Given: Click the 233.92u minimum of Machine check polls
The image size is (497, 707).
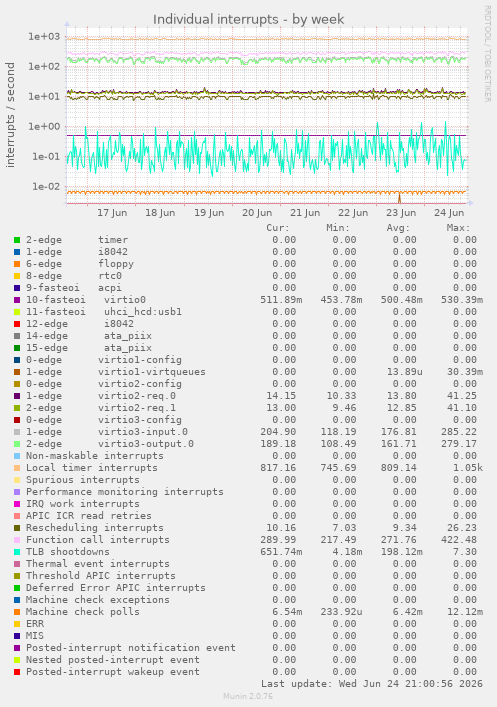Looking at the screenshot, I should pyautogui.click(x=341, y=612).
